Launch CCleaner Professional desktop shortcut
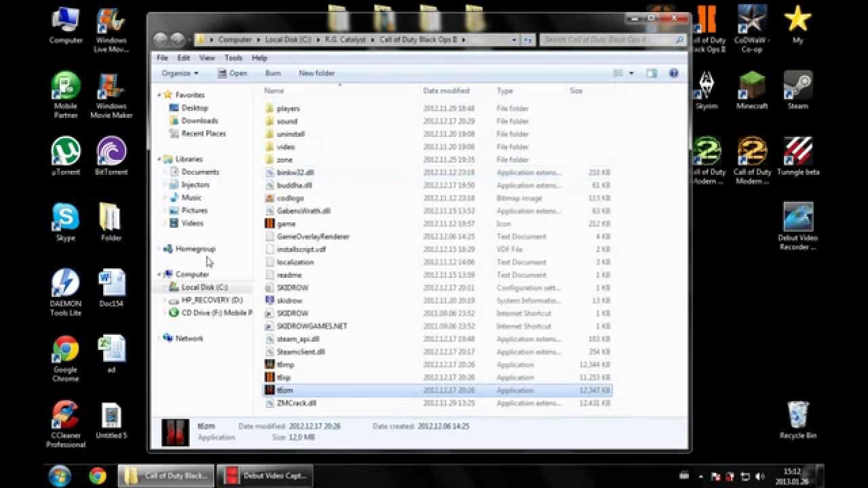 (66, 425)
